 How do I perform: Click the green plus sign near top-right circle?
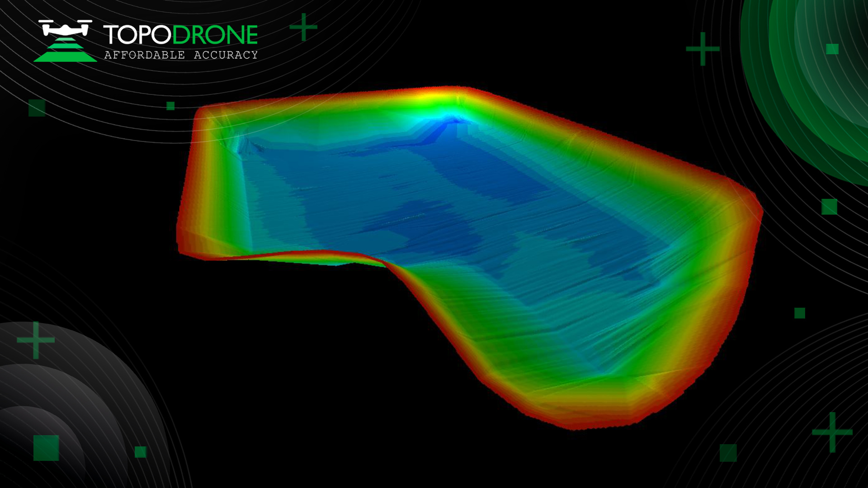click(703, 48)
